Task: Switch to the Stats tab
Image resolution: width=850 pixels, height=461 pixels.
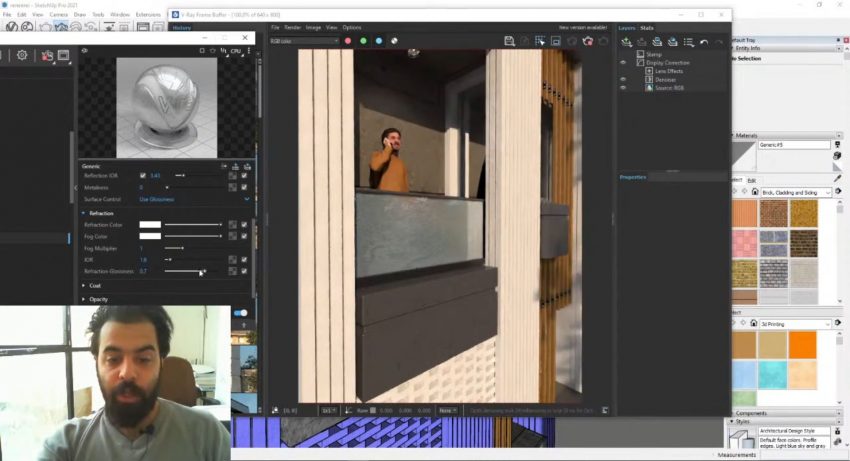Action: click(x=647, y=28)
